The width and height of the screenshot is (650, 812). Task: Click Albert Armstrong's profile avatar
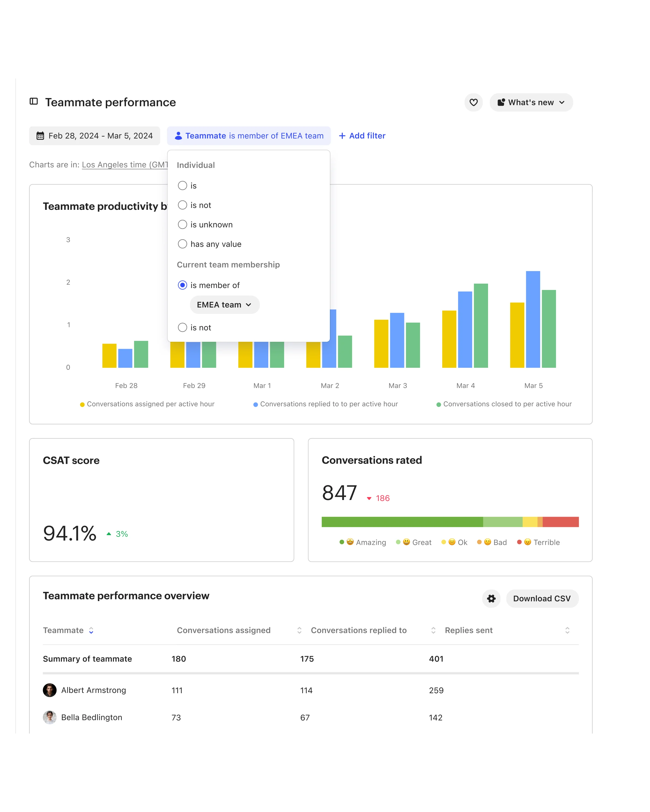coord(50,690)
